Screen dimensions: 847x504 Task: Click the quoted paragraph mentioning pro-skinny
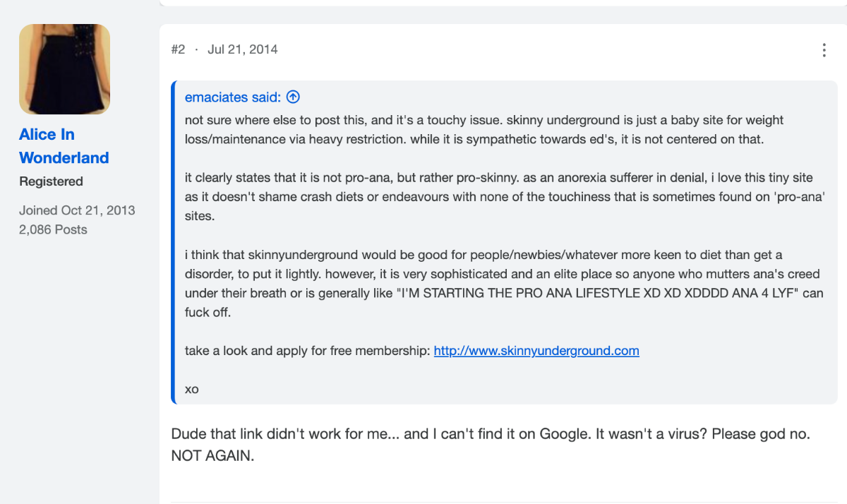coord(505,197)
